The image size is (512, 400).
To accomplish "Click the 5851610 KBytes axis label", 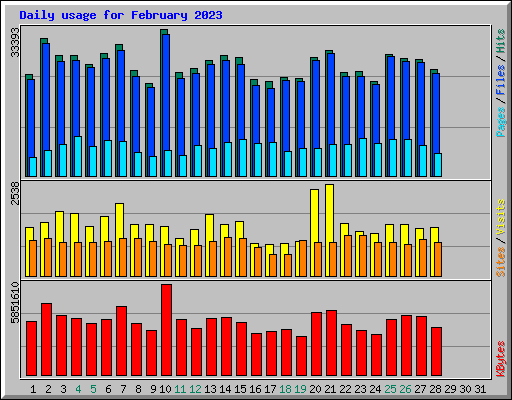I will point(15,303).
